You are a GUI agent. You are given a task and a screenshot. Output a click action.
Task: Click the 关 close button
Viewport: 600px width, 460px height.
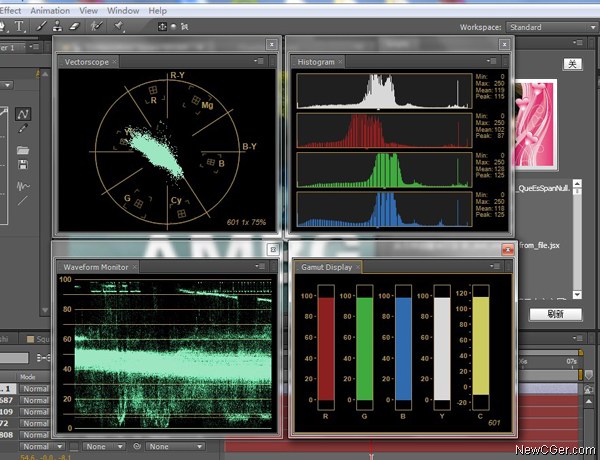pyautogui.click(x=572, y=64)
